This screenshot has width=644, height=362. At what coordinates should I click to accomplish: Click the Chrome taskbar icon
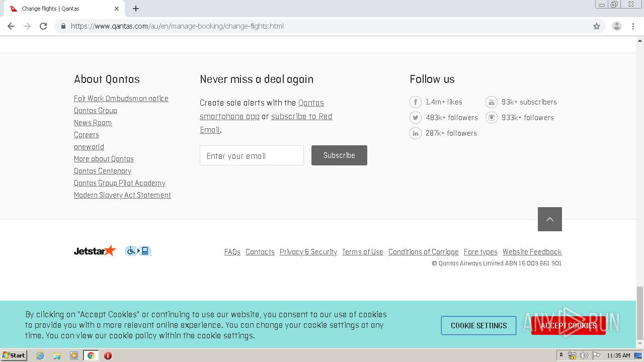click(91, 355)
